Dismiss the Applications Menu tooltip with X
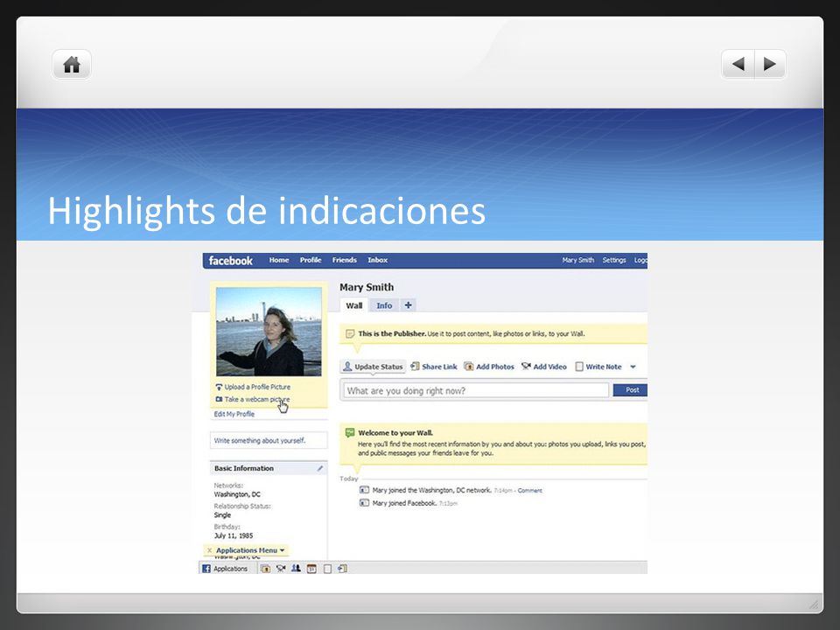 209,550
